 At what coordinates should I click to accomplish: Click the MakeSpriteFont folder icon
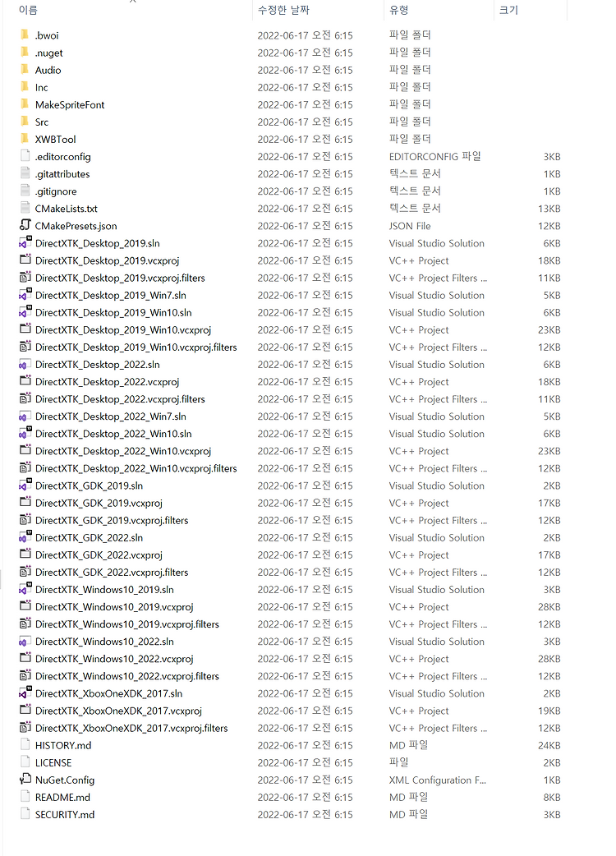coord(25,104)
